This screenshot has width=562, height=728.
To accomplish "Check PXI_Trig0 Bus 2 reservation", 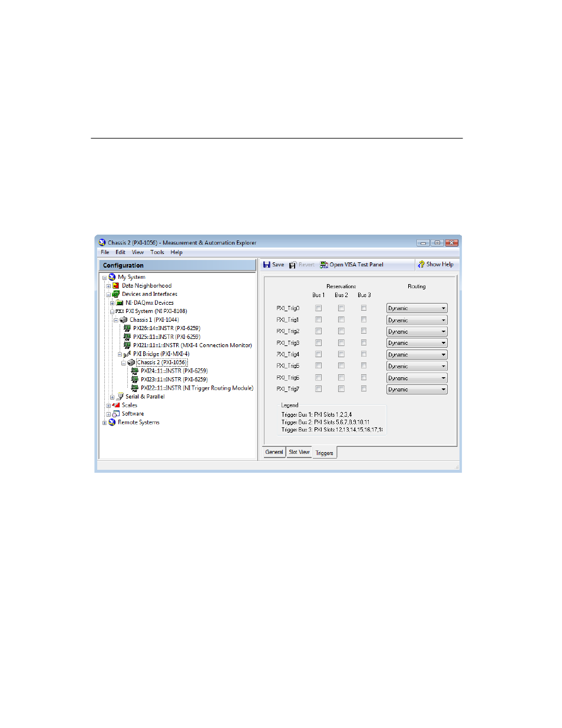I will [341, 308].
